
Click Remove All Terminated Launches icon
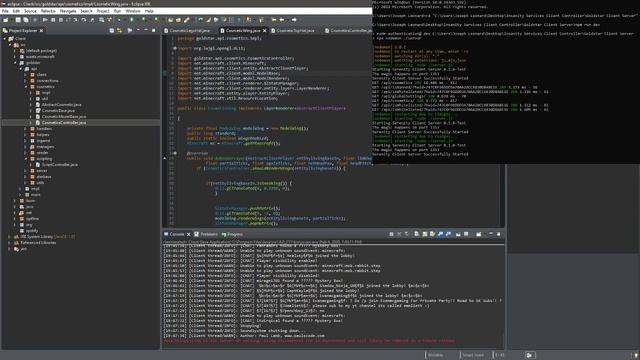[407, 234]
